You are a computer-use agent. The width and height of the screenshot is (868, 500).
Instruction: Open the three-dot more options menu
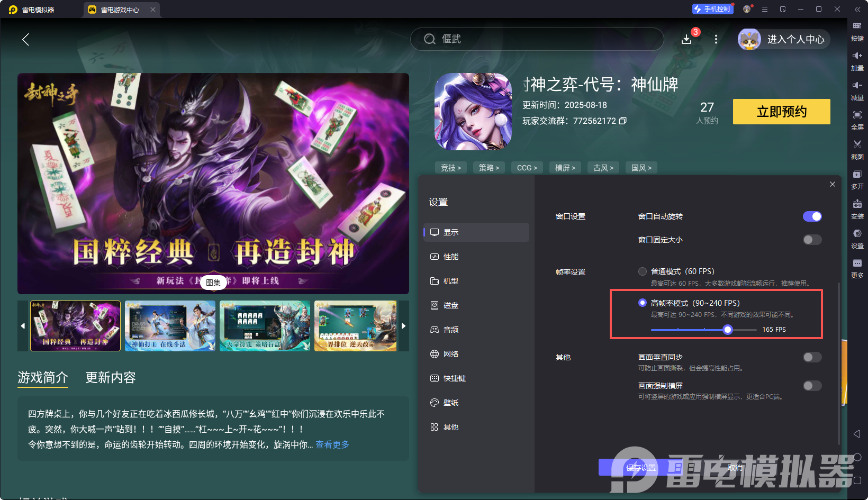coord(716,39)
